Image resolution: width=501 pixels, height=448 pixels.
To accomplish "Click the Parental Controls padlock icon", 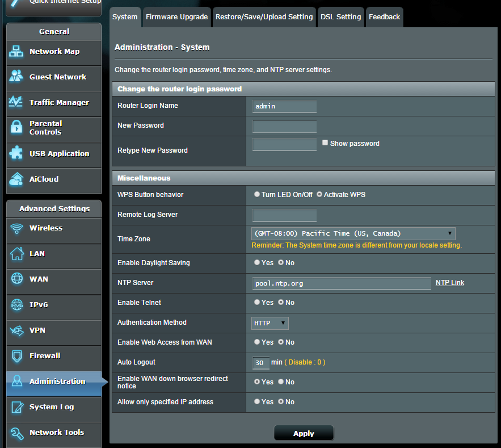I will [x=16, y=127].
